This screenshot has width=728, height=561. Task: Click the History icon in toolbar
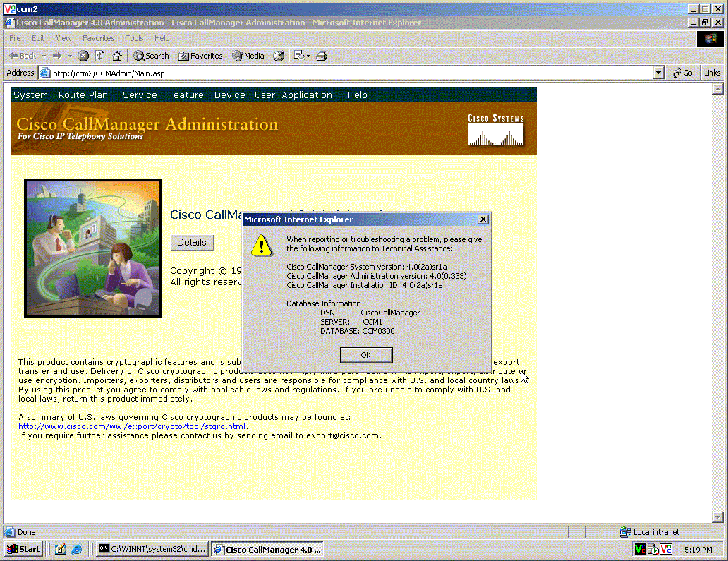pyautogui.click(x=279, y=56)
